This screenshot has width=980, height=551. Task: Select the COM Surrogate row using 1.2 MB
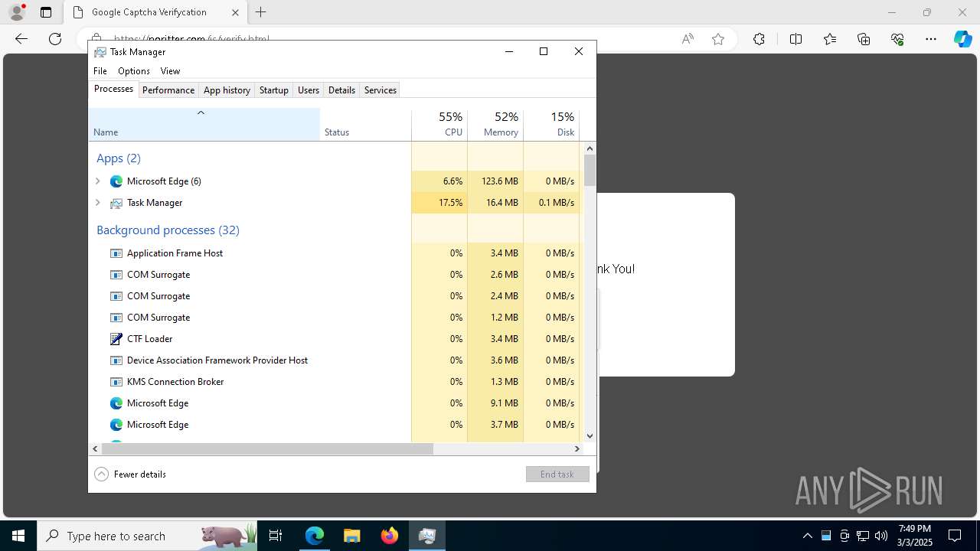coord(334,318)
